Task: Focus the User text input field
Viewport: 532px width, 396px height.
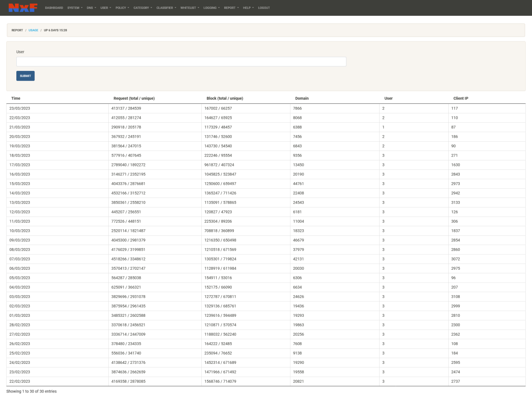Action: coord(181,62)
